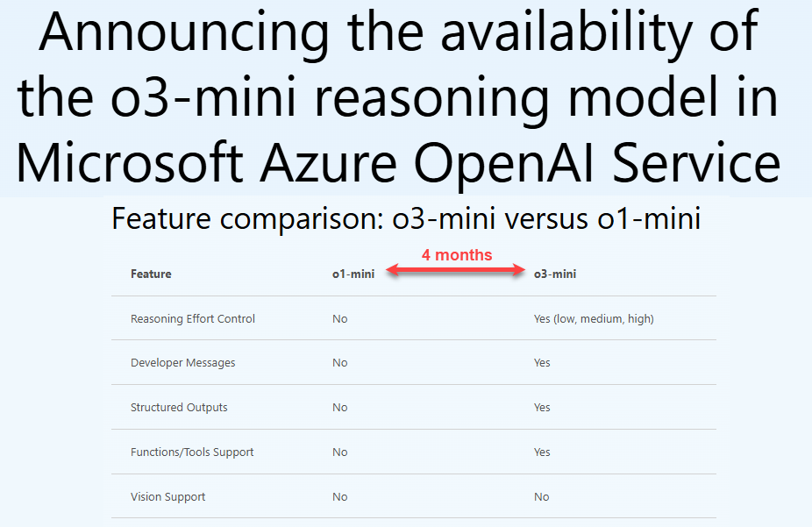Click the red double-headed arrow annotation

tap(456, 270)
